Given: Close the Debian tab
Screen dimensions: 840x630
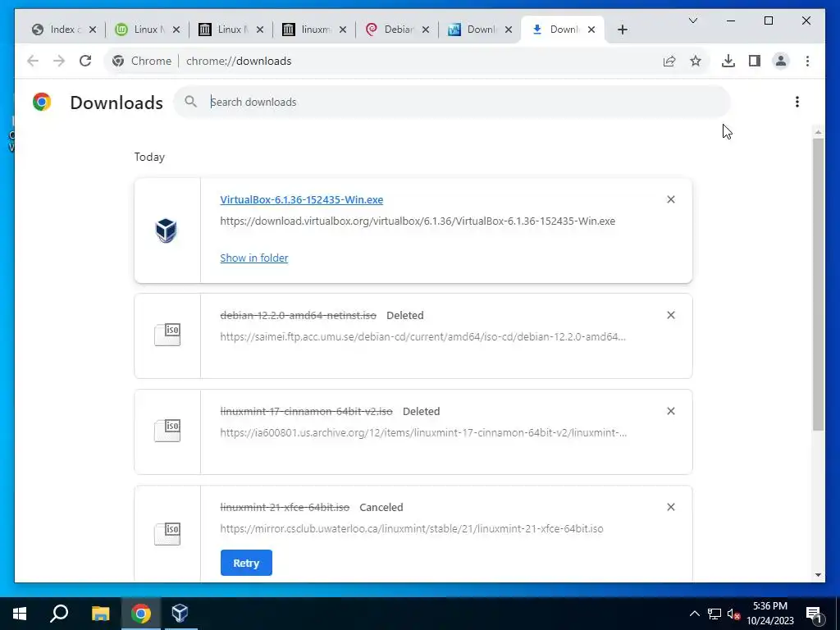Looking at the screenshot, I should [426, 30].
